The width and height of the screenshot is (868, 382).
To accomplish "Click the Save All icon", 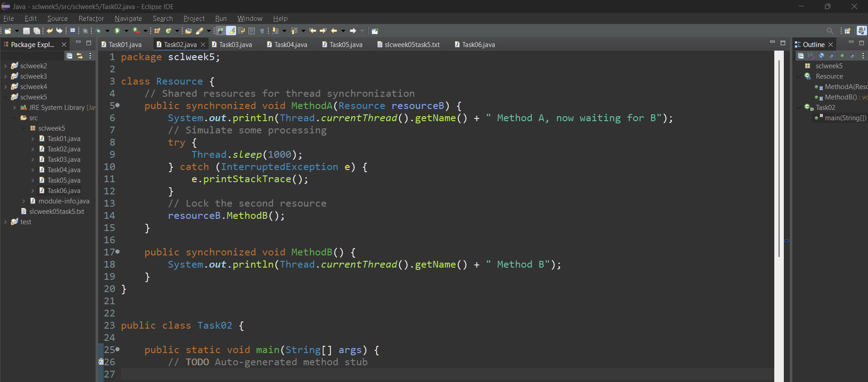I will pos(37,31).
